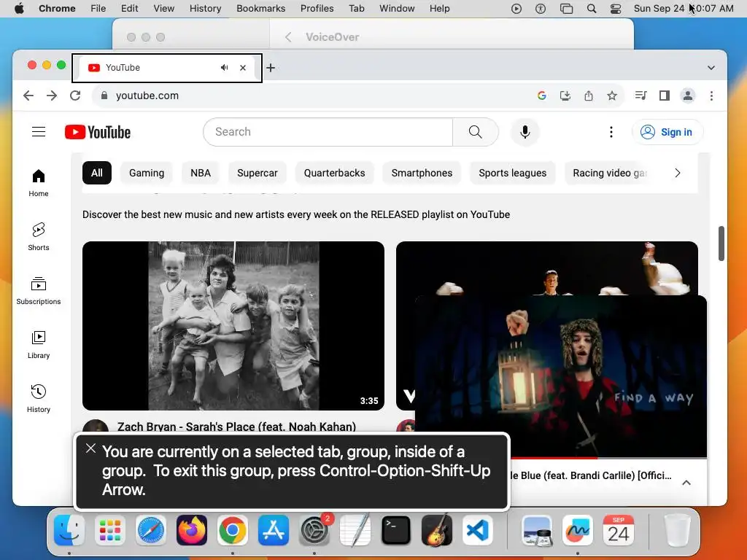Open the Chrome app menu

pyautogui.click(x=57, y=8)
